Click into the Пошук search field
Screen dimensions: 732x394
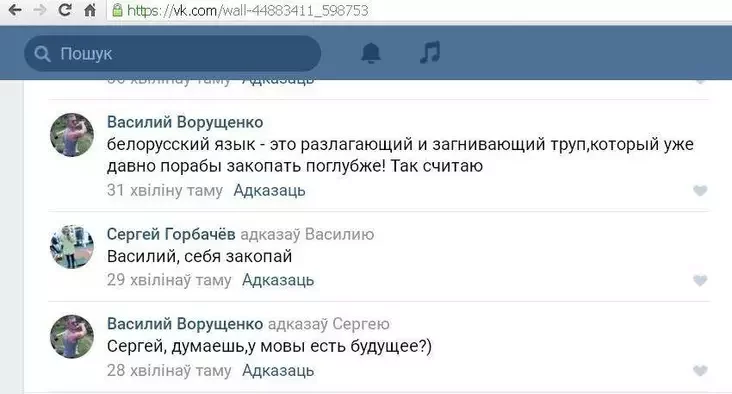point(172,53)
